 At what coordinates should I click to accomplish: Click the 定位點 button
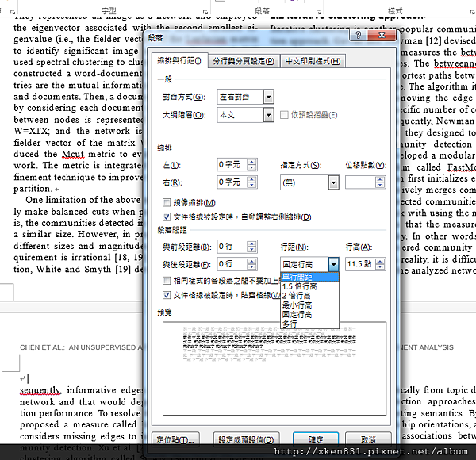point(175,439)
